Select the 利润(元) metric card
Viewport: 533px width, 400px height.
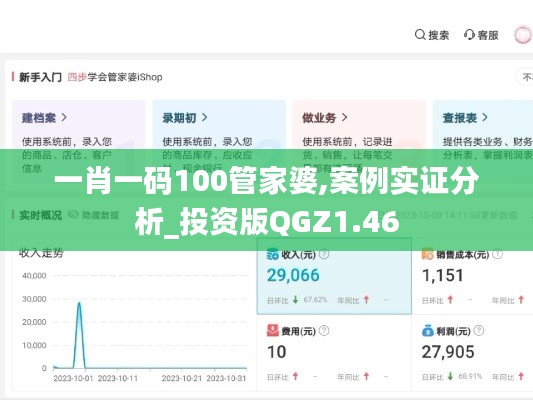tap(472, 353)
